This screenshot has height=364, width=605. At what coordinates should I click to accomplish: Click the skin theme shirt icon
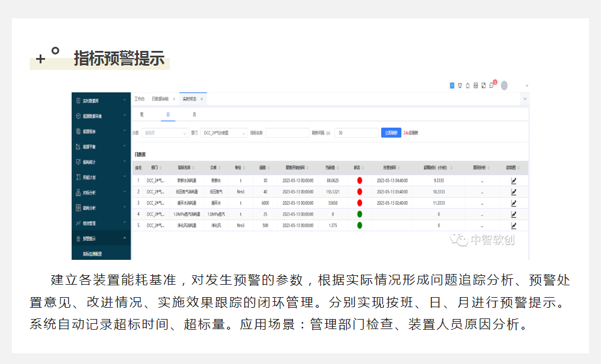pyautogui.click(x=460, y=85)
